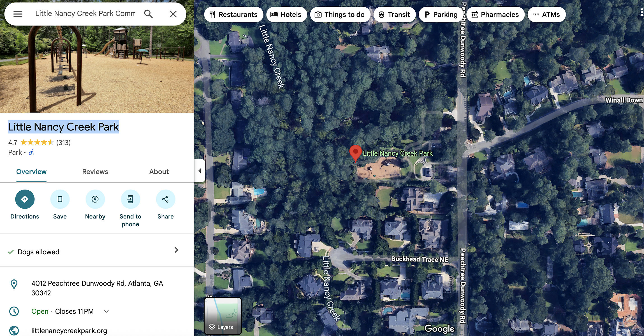The width and height of the screenshot is (644, 336).
Task: Open the more options dots menu
Action: (641, 12)
